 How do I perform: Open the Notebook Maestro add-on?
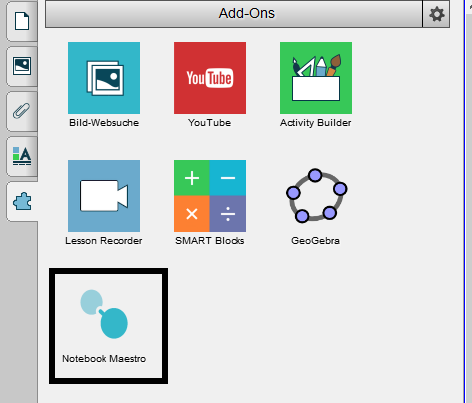pos(104,314)
